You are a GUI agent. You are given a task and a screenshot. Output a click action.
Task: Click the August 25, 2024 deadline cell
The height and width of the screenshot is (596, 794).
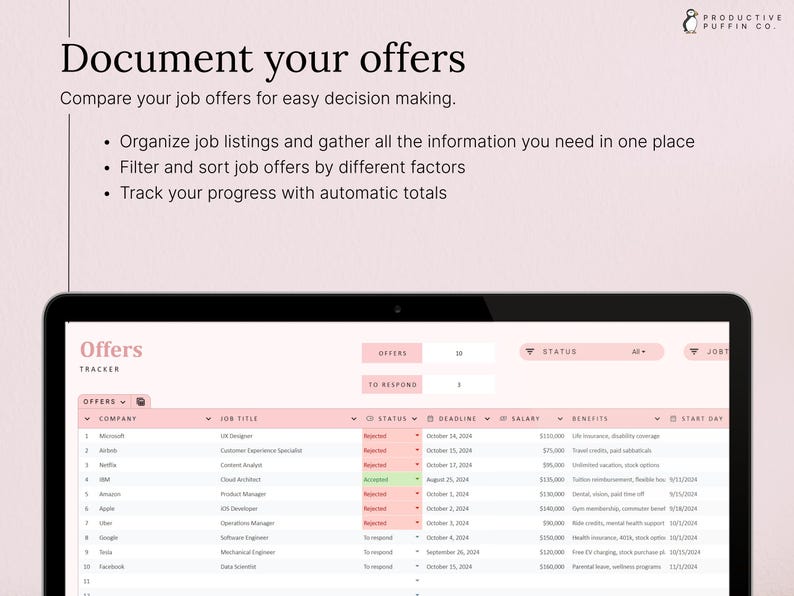(x=460, y=480)
